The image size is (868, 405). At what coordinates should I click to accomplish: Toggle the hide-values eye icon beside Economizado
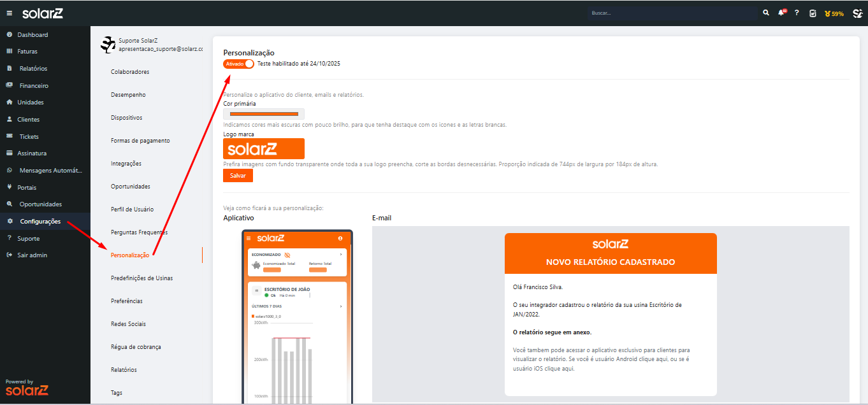tap(287, 255)
